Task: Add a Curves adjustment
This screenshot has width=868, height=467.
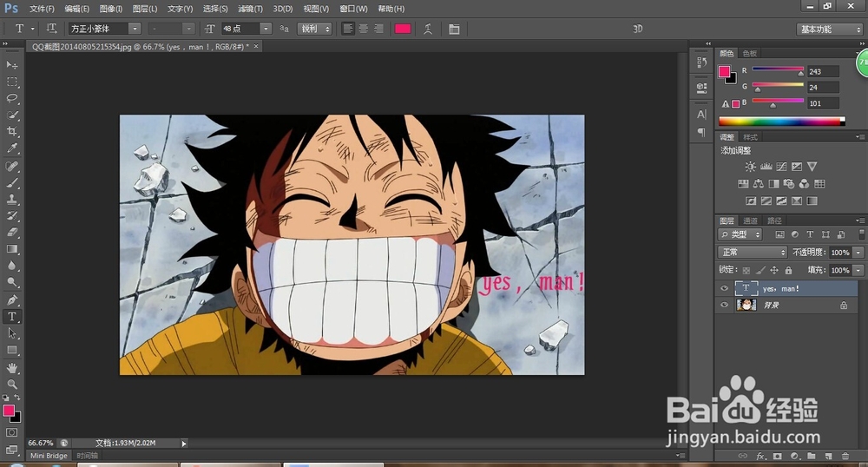Action: [782, 167]
